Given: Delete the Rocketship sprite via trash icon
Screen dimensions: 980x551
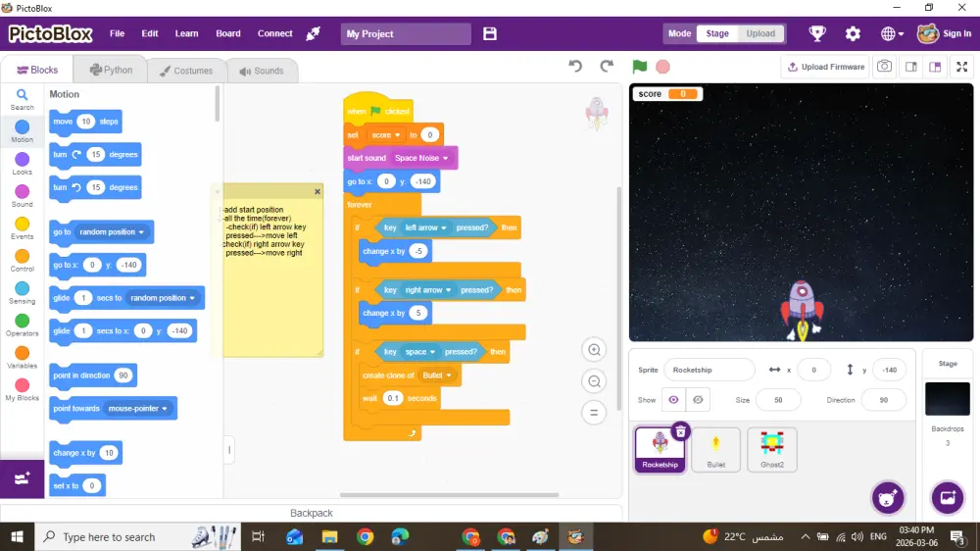Looking at the screenshot, I should click(680, 431).
